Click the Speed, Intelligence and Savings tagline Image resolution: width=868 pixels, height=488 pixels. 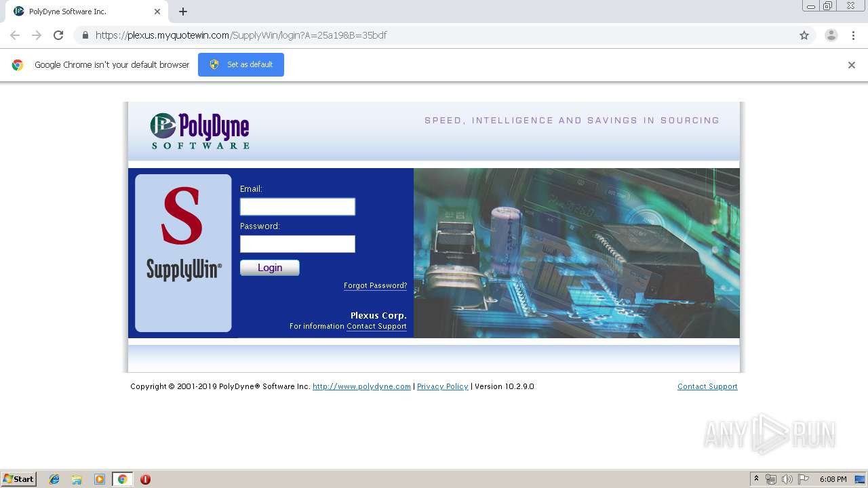572,121
